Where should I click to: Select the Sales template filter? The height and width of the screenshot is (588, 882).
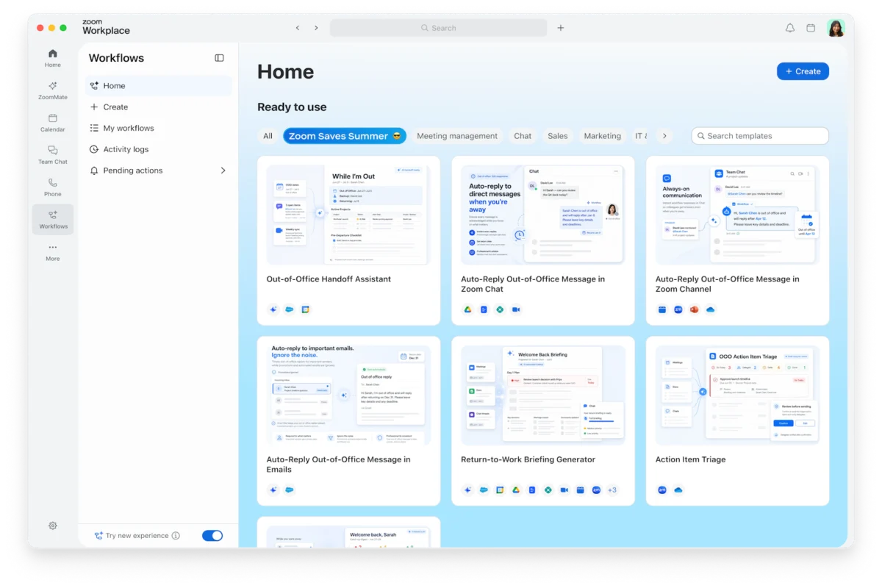click(x=558, y=136)
